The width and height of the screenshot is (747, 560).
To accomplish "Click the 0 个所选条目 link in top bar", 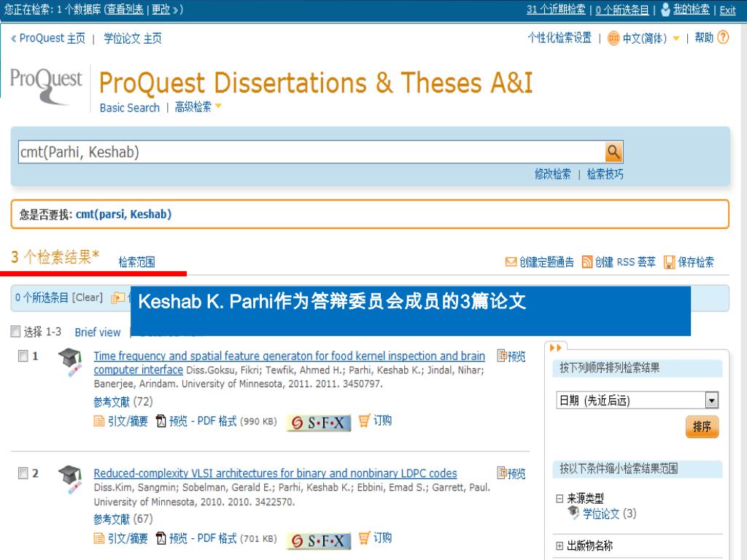I will point(622,10).
